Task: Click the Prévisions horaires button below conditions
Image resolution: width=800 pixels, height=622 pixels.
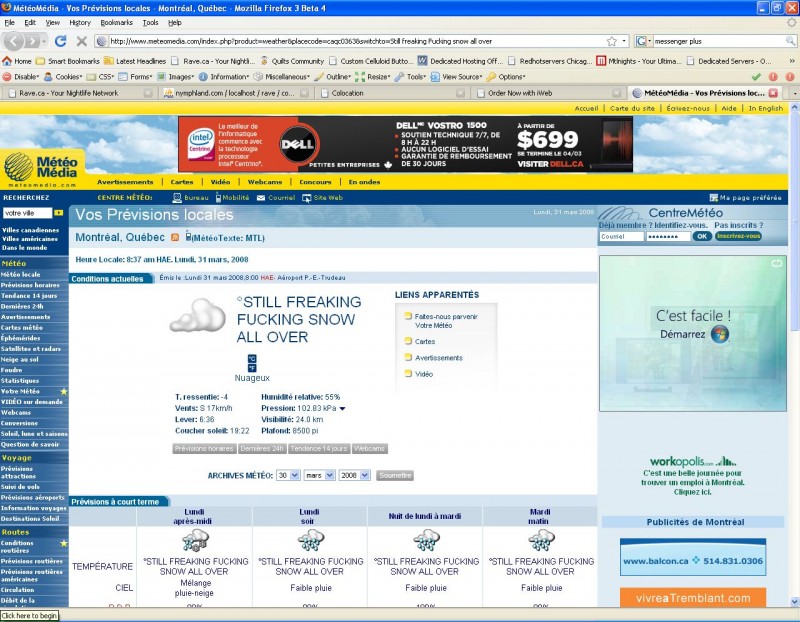Action: tap(204, 449)
